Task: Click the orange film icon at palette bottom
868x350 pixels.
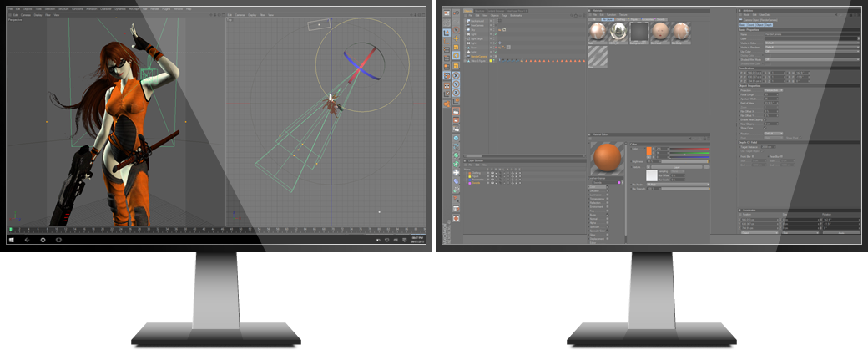Action: (x=457, y=219)
